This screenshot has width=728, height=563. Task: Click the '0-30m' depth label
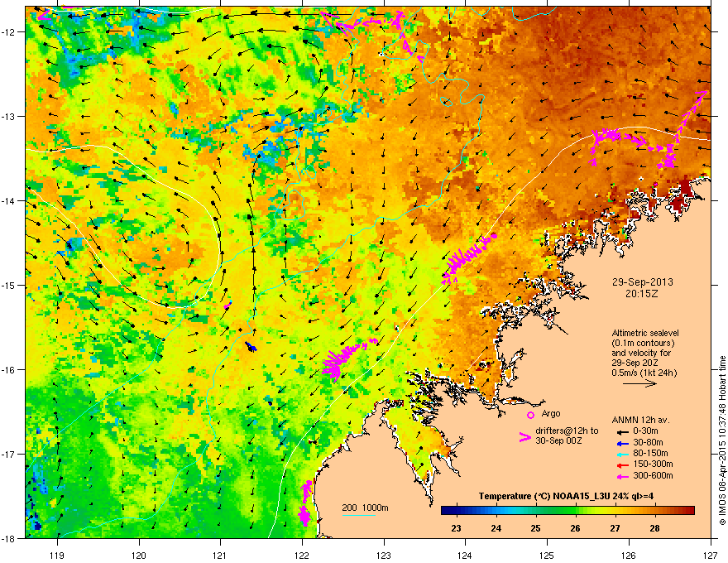[645, 431]
